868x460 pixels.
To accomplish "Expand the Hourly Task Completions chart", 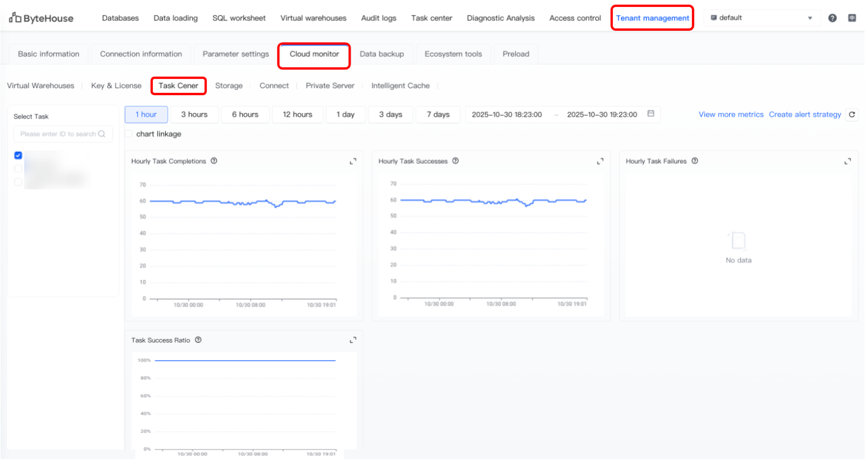I will (353, 161).
